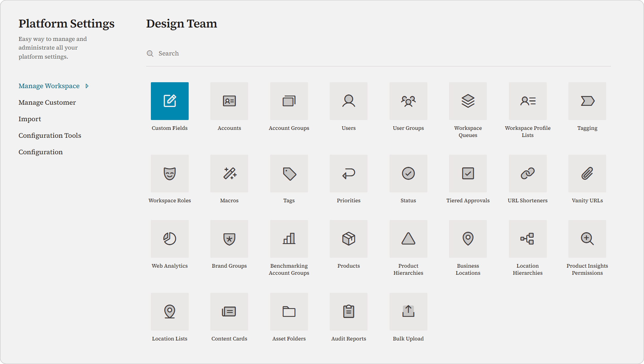Open Product Insights Permissions magnifier icon

tap(587, 239)
